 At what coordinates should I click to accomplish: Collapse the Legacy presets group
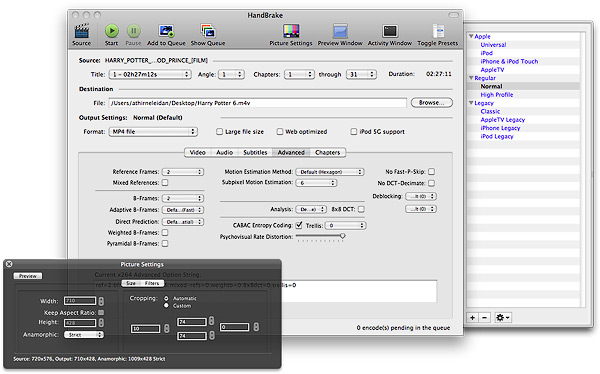pyautogui.click(x=471, y=103)
